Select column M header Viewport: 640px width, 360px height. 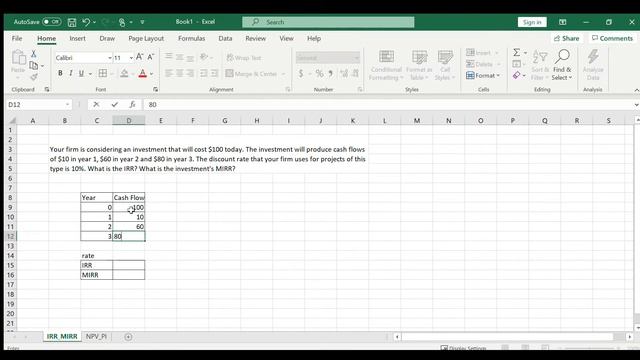(x=417, y=120)
